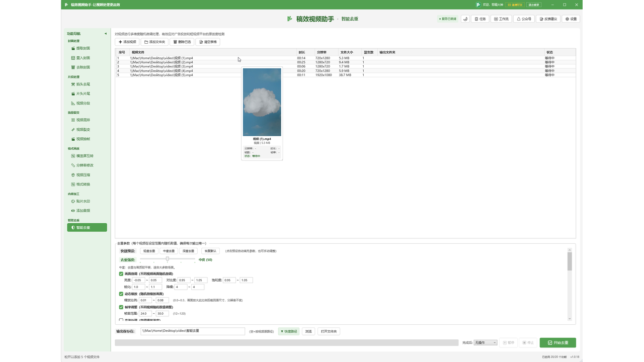
Task: Expand the 快捷路径 dropdown
Action: click(x=289, y=331)
